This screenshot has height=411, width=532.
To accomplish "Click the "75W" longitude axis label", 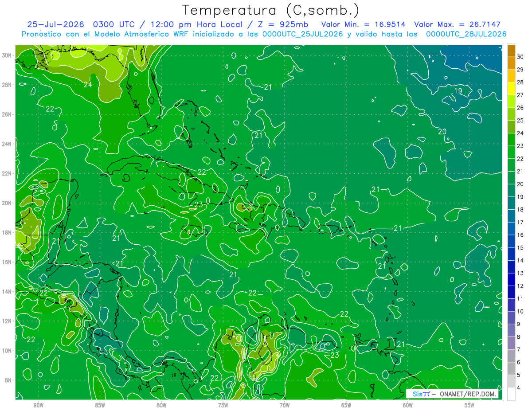I will (223, 405).
